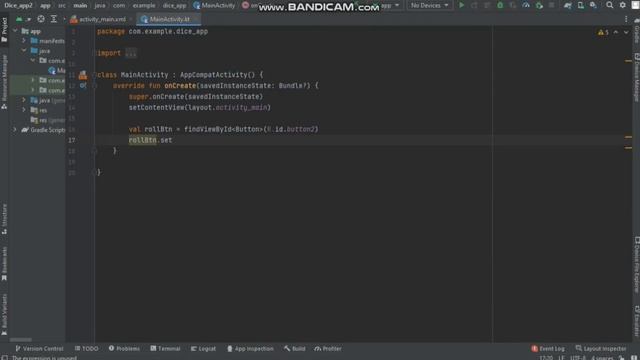
Task: Open IDE settings gear icon
Action: (622, 5)
